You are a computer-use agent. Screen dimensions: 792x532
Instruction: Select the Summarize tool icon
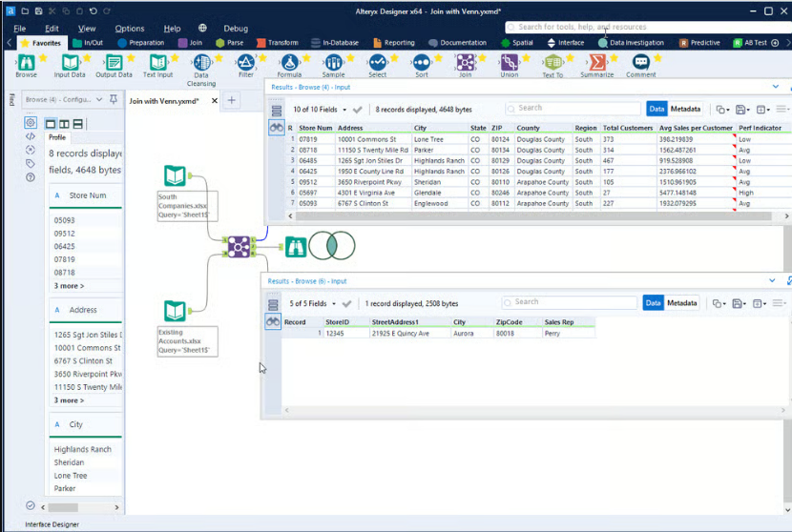pyautogui.click(x=597, y=63)
